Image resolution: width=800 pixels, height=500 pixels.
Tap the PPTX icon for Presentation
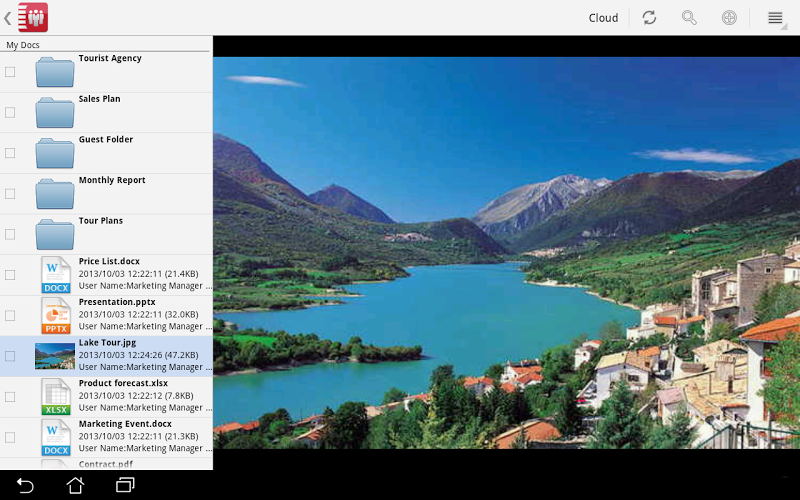(56, 315)
